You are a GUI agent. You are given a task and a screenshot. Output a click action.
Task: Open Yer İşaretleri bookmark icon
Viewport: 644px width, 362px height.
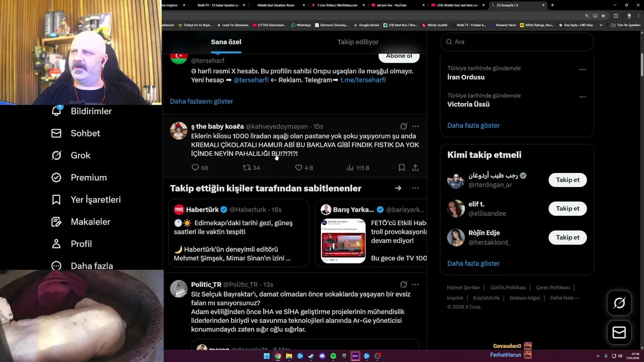[x=56, y=200]
